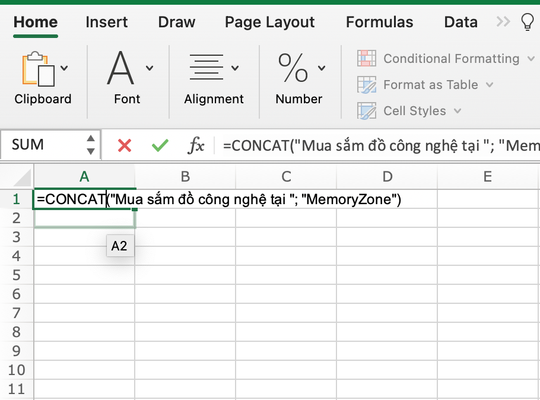Select column A header
540x400 pixels.
[x=84, y=177]
